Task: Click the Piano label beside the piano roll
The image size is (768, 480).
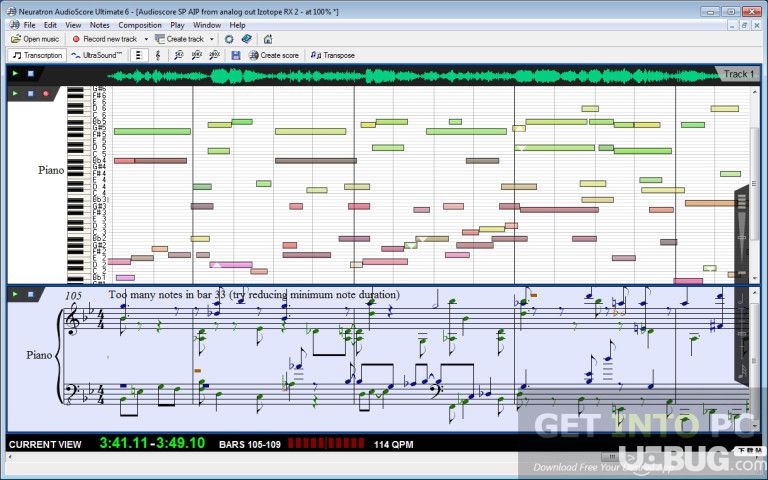Action: click(x=51, y=170)
